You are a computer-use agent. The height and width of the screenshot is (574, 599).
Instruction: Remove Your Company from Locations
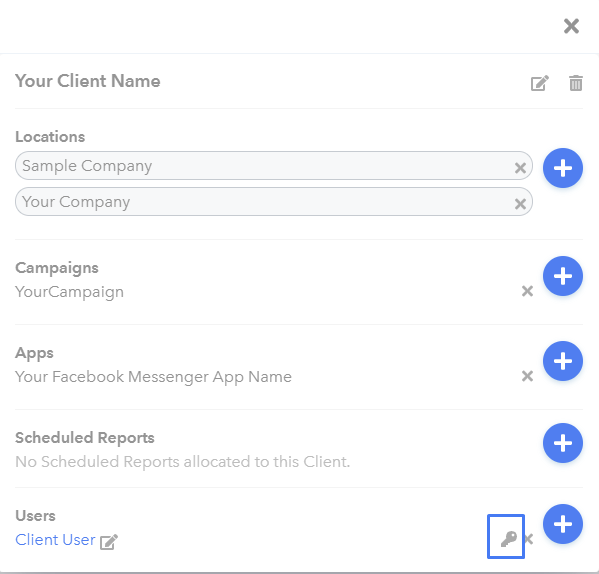point(520,204)
